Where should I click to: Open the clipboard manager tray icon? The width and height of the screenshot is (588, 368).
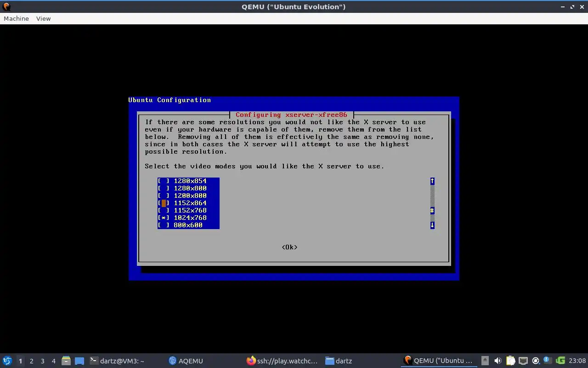(510, 361)
